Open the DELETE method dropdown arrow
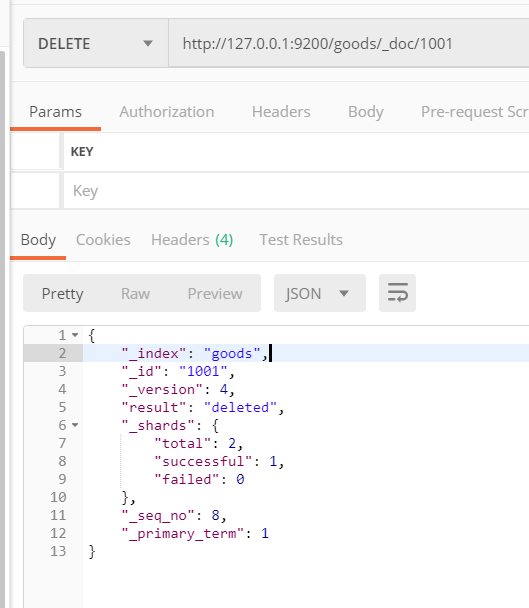The height and width of the screenshot is (608, 529). pos(148,43)
